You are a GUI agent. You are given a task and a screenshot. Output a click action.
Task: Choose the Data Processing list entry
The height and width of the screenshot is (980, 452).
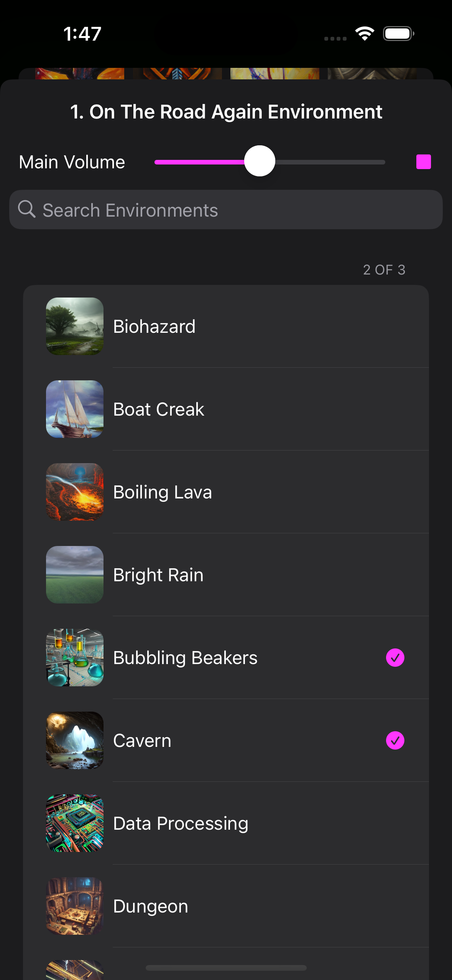[181, 824]
